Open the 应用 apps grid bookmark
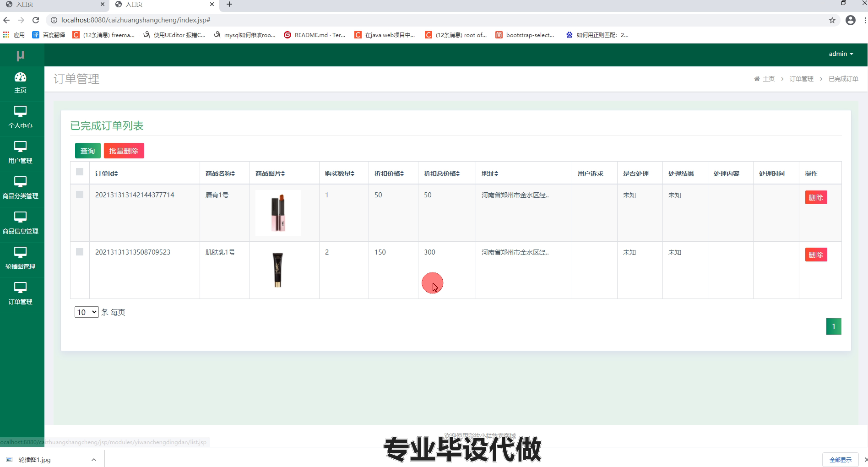868x467 pixels. (14, 35)
